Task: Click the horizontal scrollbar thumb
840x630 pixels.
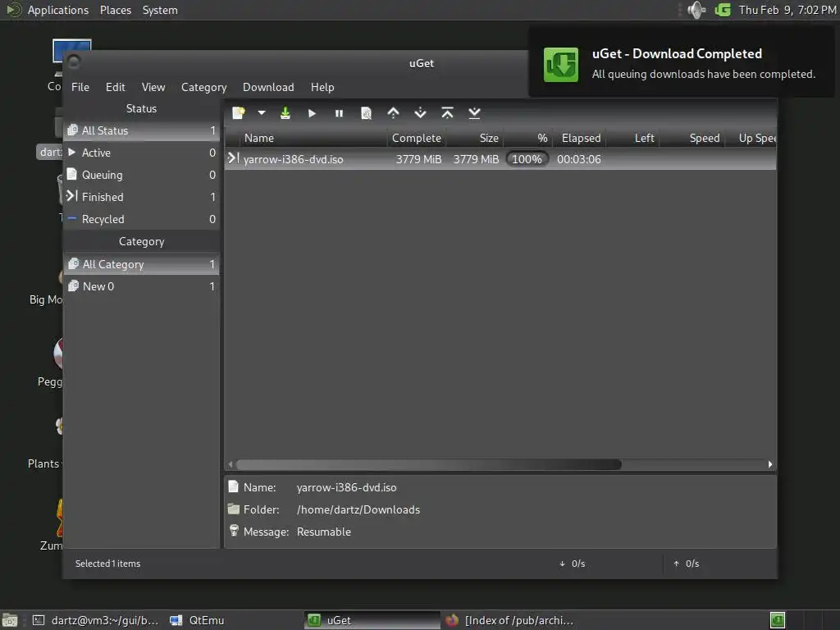Action: (428, 464)
